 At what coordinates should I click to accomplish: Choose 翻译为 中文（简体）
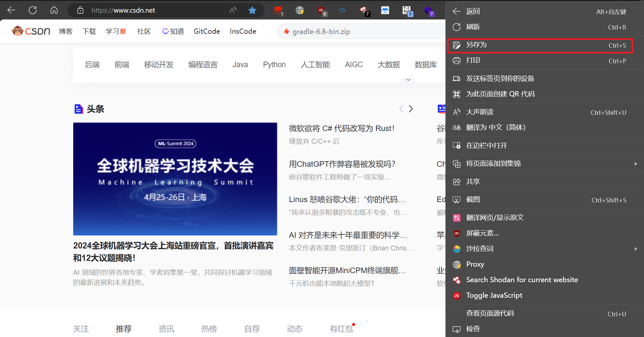click(545, 127)
